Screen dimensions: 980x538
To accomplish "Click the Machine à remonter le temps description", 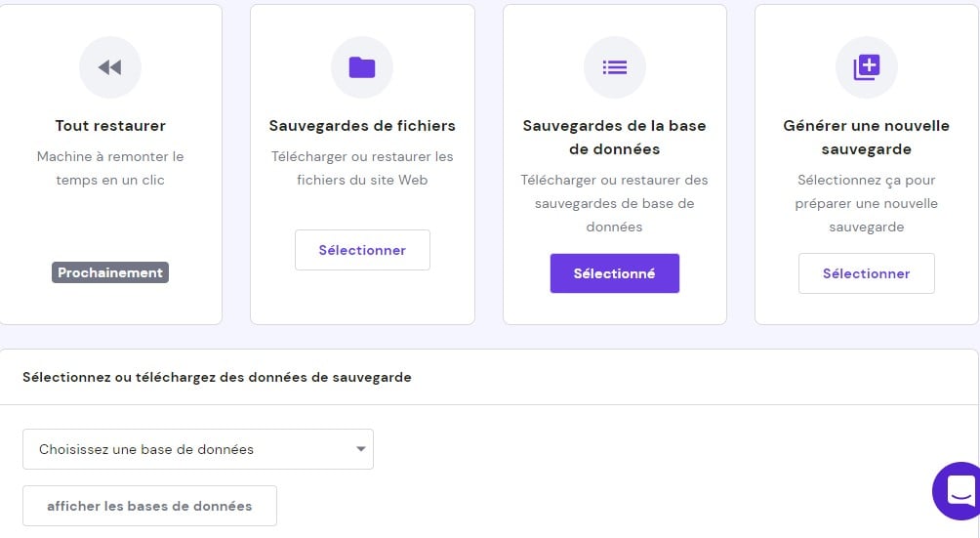I will (110, 168).
